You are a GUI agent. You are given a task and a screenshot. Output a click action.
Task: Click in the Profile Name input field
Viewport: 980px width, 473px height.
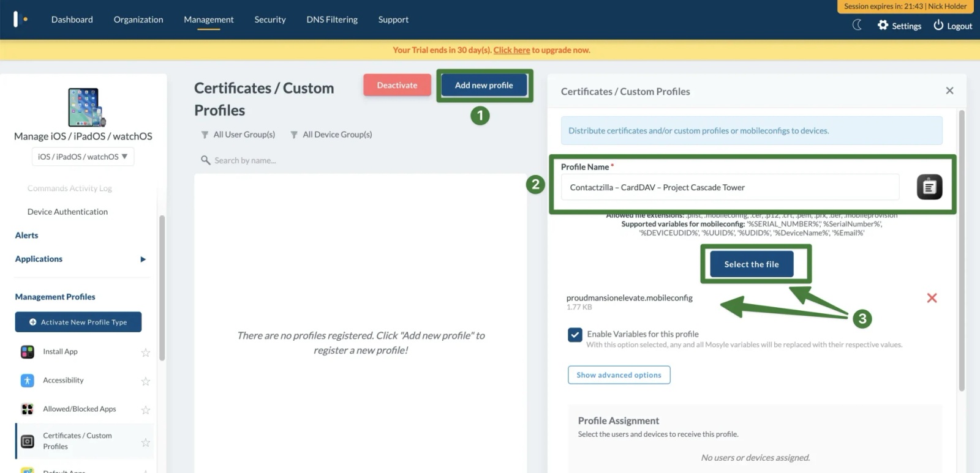730,187
